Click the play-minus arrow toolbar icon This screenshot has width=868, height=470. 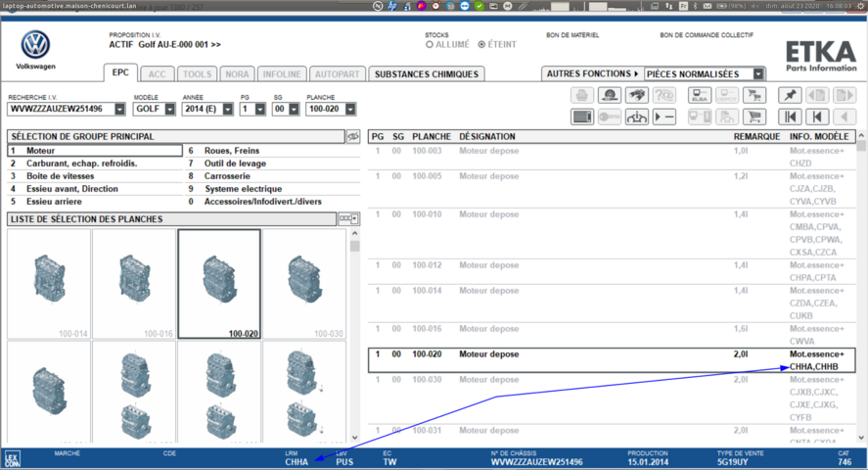663,117
